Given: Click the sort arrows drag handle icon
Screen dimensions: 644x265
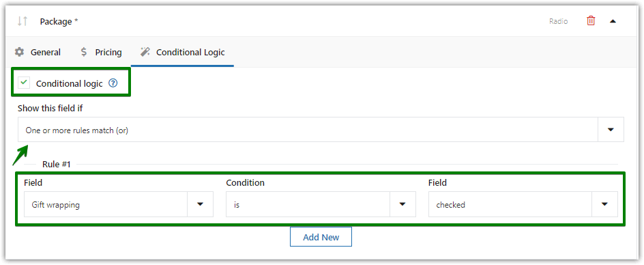Looking at the screenshot, I should pos(23,21).
